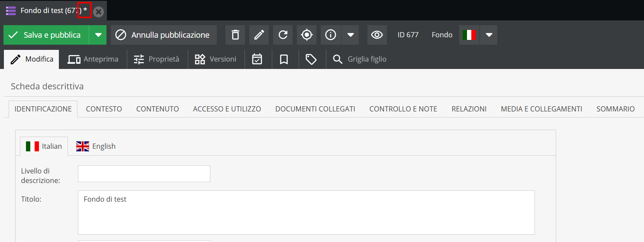Click the target locate-in-tree icon
Viewport: 644px width, 242px height.
point(306,35)
